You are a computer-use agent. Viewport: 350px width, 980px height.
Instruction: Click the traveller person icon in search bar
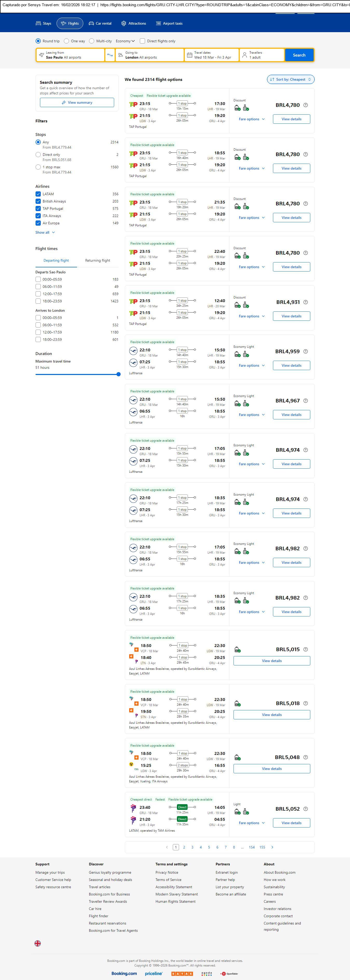(244, 55)
